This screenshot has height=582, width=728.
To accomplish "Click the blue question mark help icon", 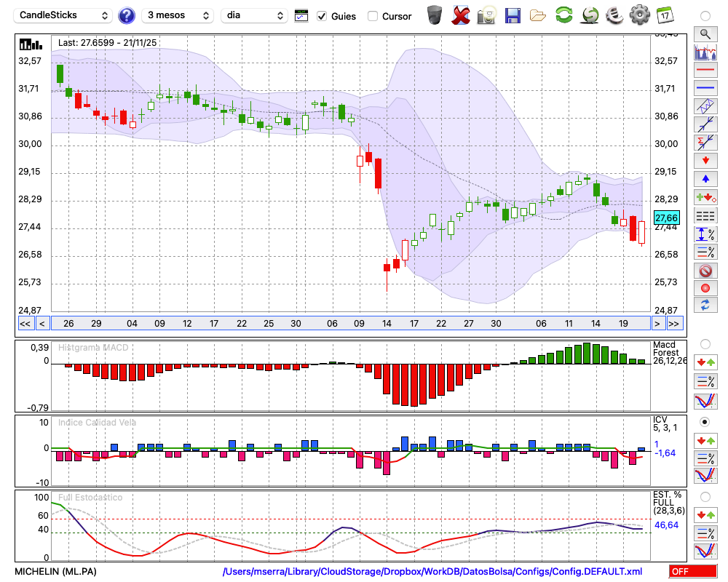I will (127, 15).
